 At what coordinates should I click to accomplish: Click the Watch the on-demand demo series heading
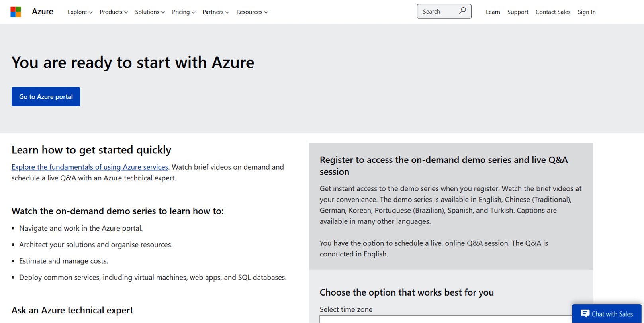tap(117, 211)
